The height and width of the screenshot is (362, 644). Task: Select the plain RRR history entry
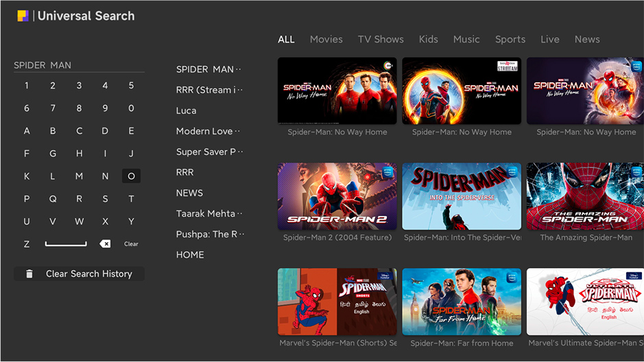(184, 172)
